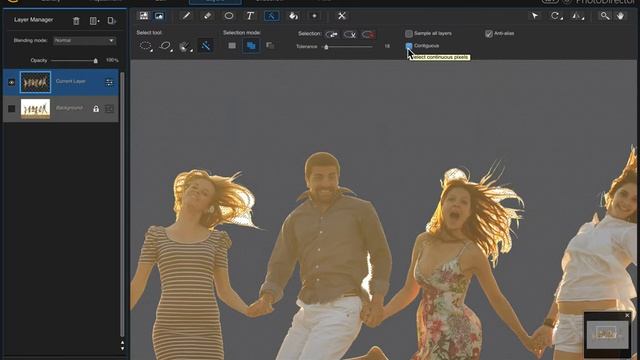Choose the Lasso selection tool
Viewport: 640px width, 360px height.
pos(165,46)
